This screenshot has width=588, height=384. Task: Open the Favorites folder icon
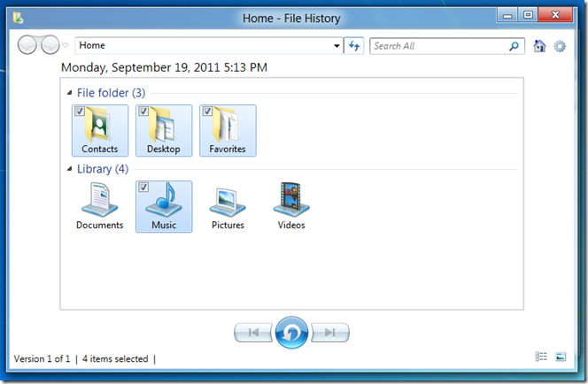228,130
